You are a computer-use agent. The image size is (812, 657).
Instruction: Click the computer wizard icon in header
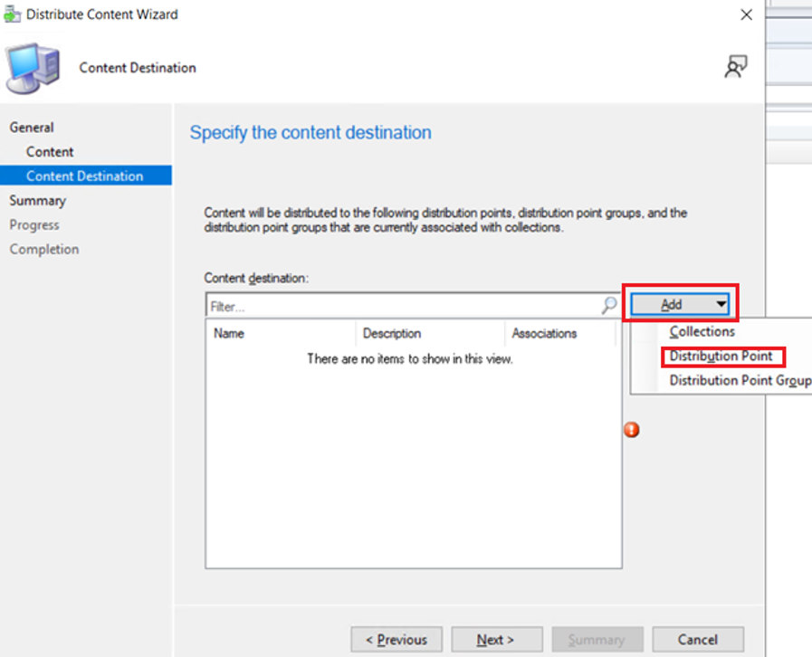pos(33,69)
